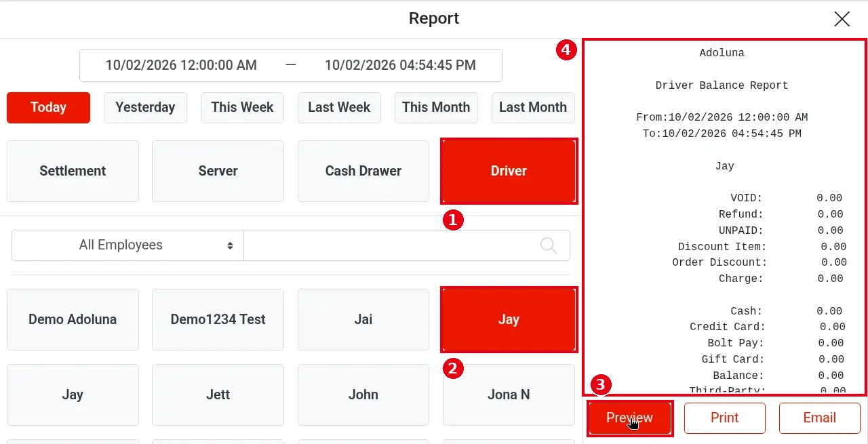Choose the employee Jai
The height and width of the screenshot is (444, 868).
pos(363,319)
